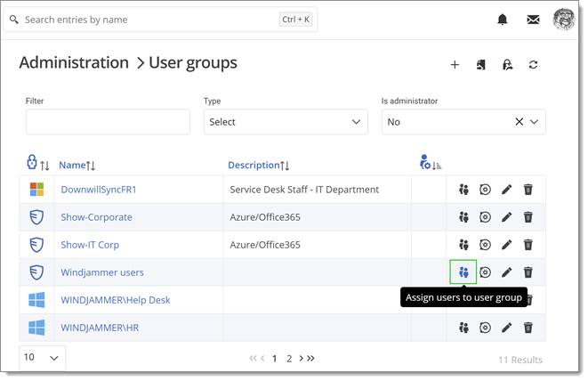Clear the Is administrator filter
Image resolution: width=588 pixels, height=381 pixels.
[520, 122]
